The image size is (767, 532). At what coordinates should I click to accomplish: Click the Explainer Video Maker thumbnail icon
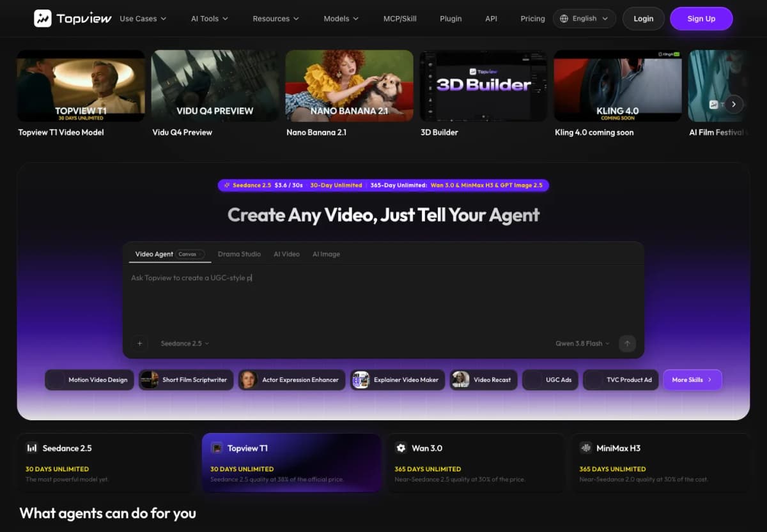[360, 380]
